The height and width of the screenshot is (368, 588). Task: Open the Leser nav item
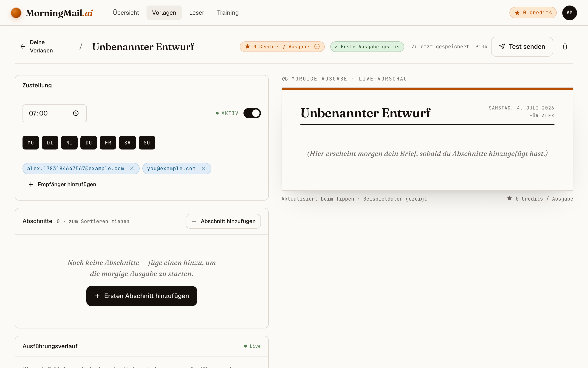[x=197, y=13]
